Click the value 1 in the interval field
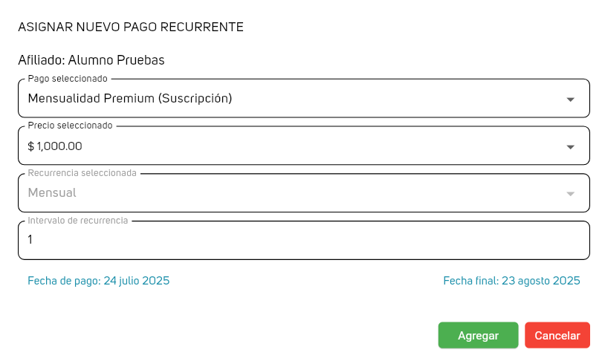 (30, 240)
